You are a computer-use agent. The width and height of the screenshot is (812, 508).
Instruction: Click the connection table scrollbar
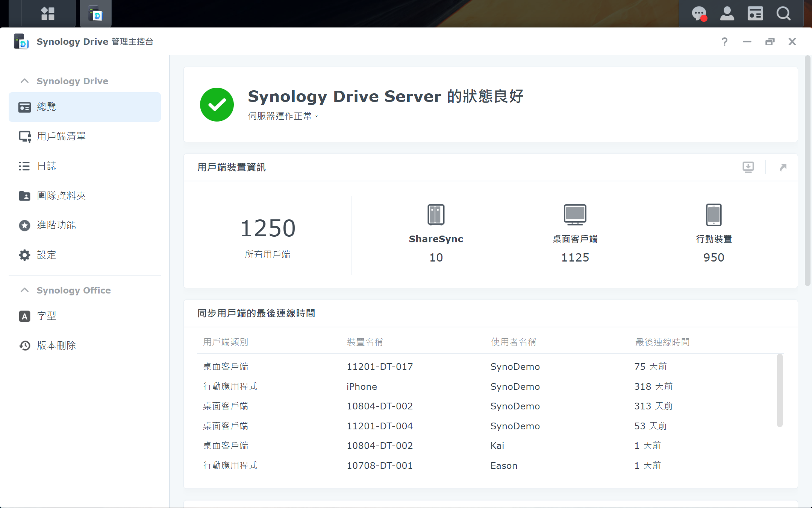780,391
